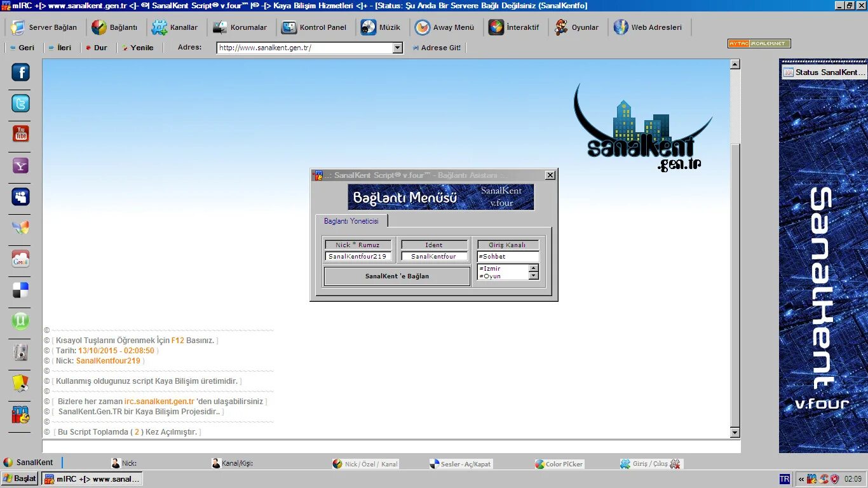The width and height of the screenshot is (868, 488).
Task: Open Twitter sidebar shortcut
Action: pos(21,104)
